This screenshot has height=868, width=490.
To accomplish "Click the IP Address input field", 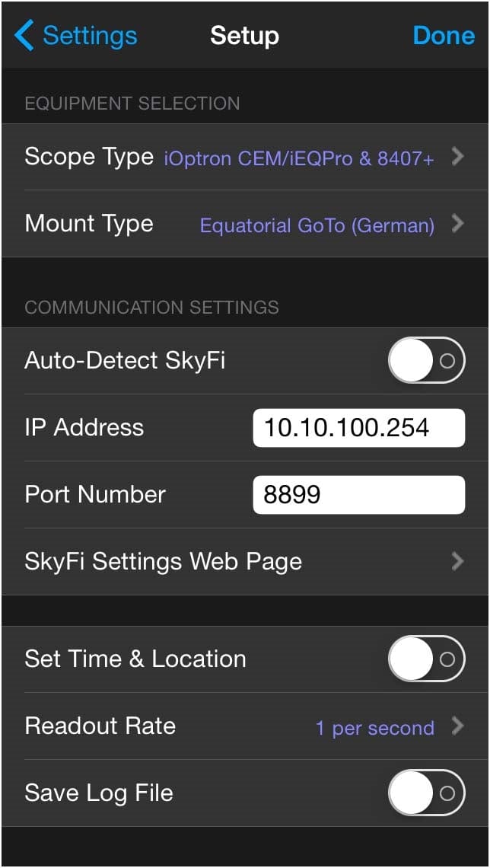I will click(358, 427).
